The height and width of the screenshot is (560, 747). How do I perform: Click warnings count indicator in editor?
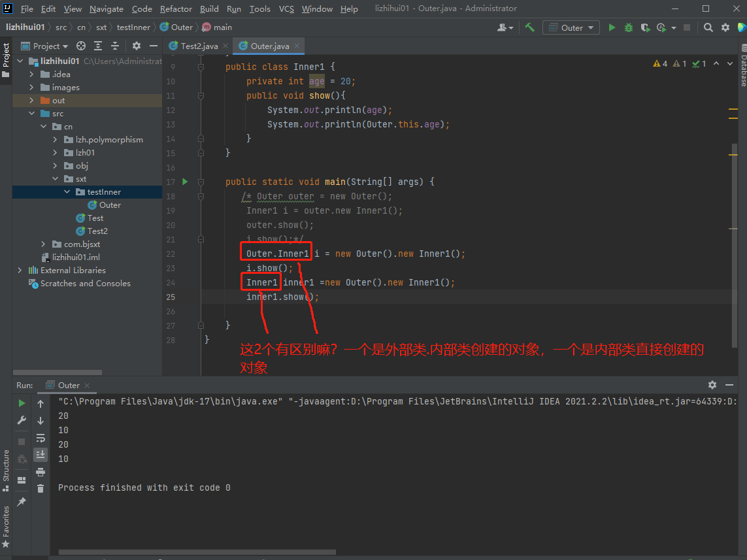pos(660,63)
